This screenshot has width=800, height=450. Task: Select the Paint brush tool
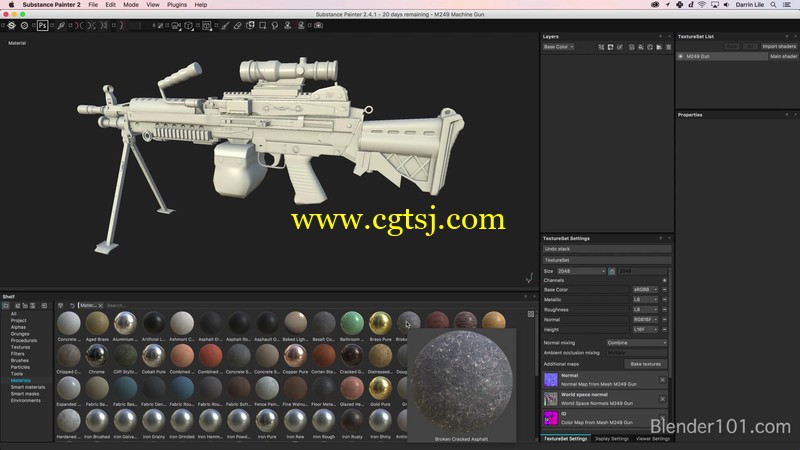(x=224, y=26)
